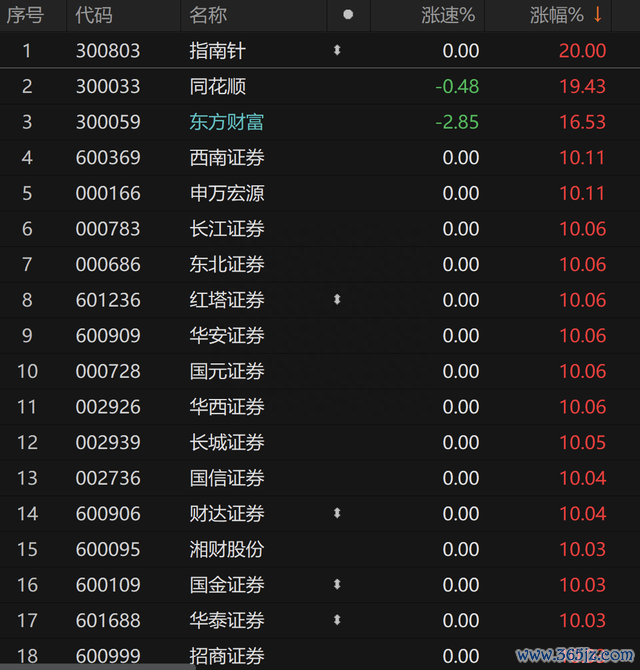Click the marker icon beside 华泰证券
This screenshot has width=640, height=670.
pyautogui.click(x=337, y=620)
